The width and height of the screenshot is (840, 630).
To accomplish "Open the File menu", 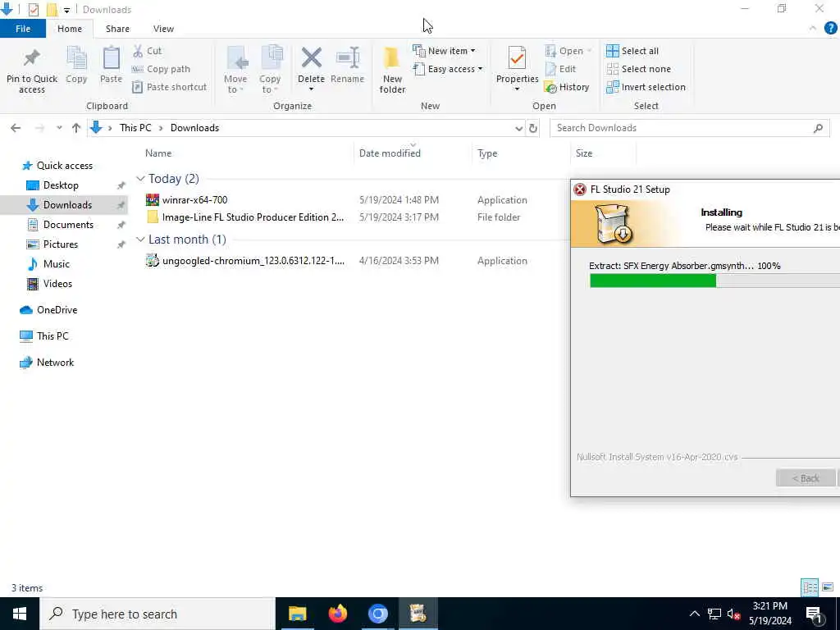I will [23, 29].
